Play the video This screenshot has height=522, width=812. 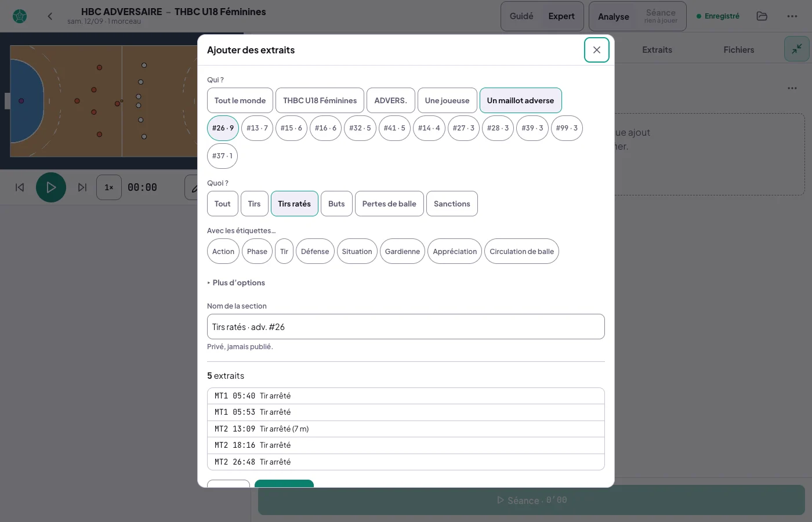tap(51, 187)
